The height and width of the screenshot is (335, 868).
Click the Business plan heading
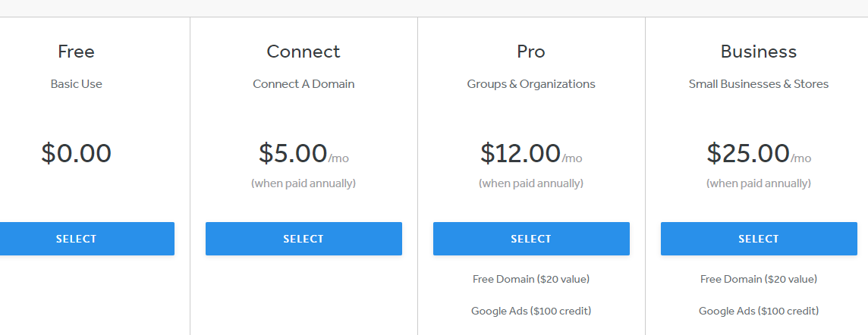click(759, 52)
